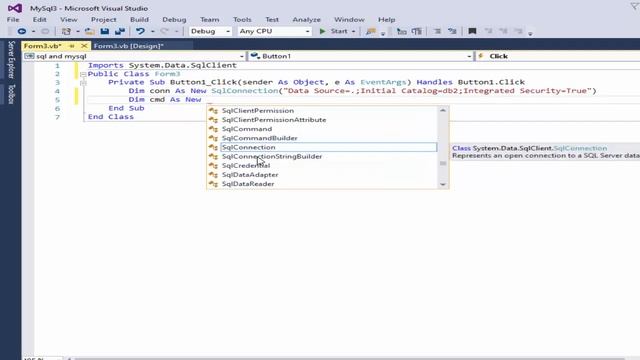The width and height of the screenshot is (640, 360).
Task: Open the Server Explorer side tab
Action: pyautogui.click(x=11, y=60)
